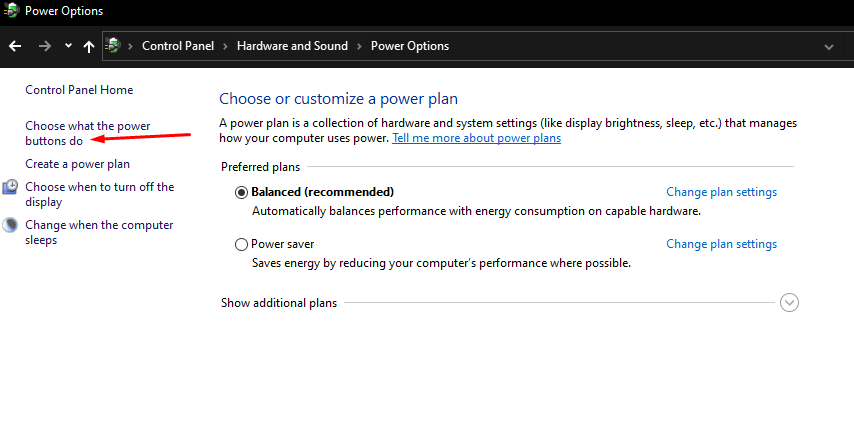This screenshot has width=854, height=424.
Task: Click the moon sleep icon in sidebar
Action: pos(10,226)
